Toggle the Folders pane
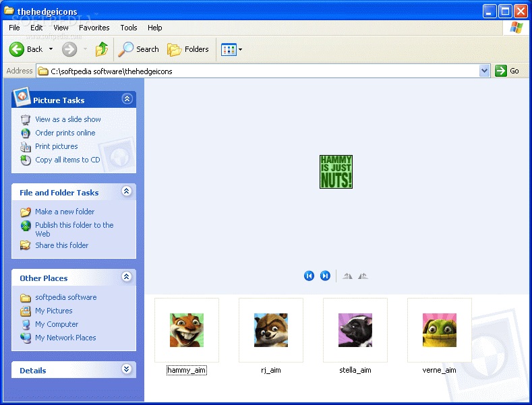 point(188,49)
